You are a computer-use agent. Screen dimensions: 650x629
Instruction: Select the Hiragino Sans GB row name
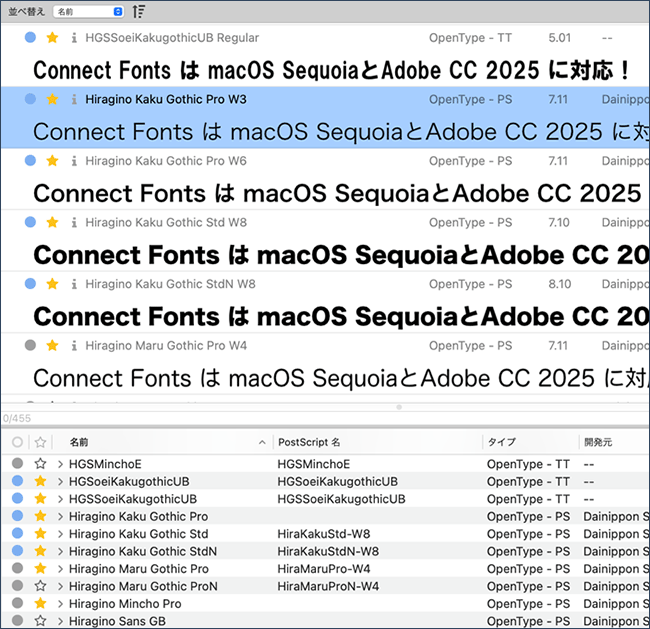tap(117, 621)
